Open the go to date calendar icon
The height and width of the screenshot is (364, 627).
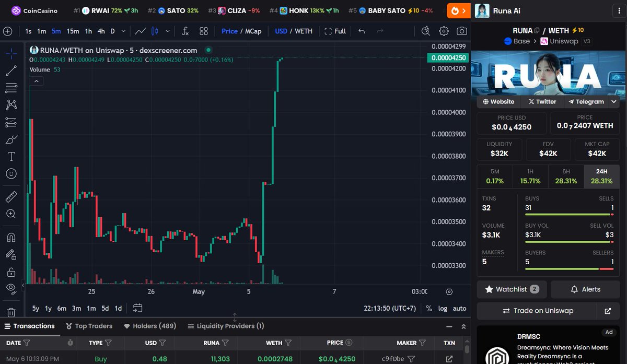[x=137, y=308]
